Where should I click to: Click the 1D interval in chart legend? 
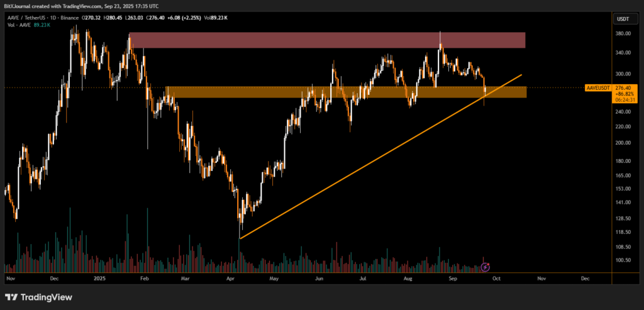pyautogui.click(x=65, y=18)
